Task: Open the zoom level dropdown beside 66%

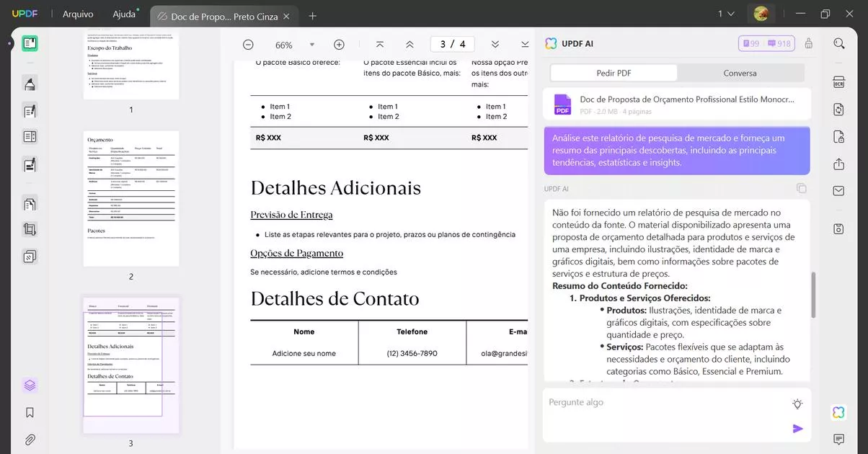Action: coord(311,44)
